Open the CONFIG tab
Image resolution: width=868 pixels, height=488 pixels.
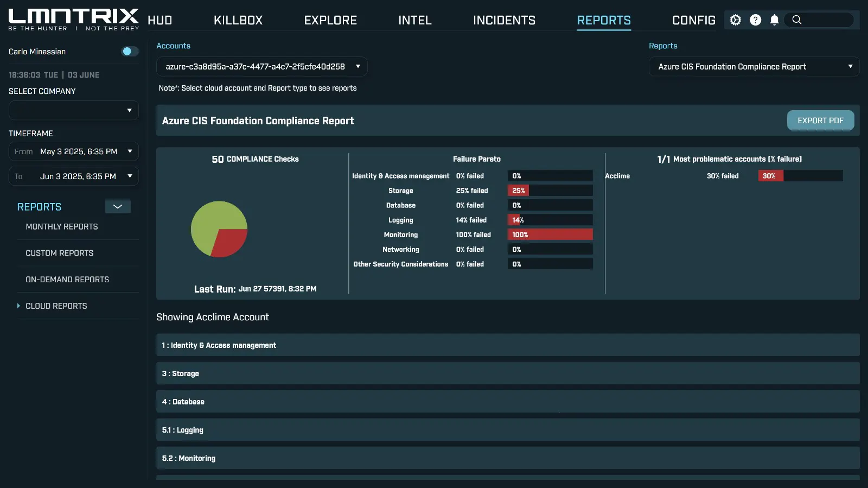pyautogui.click(x=694, y=20)
